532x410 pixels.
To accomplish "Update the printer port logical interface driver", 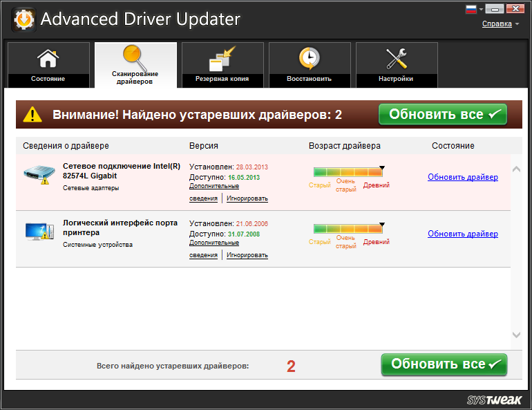I will (x=463, y=234).
